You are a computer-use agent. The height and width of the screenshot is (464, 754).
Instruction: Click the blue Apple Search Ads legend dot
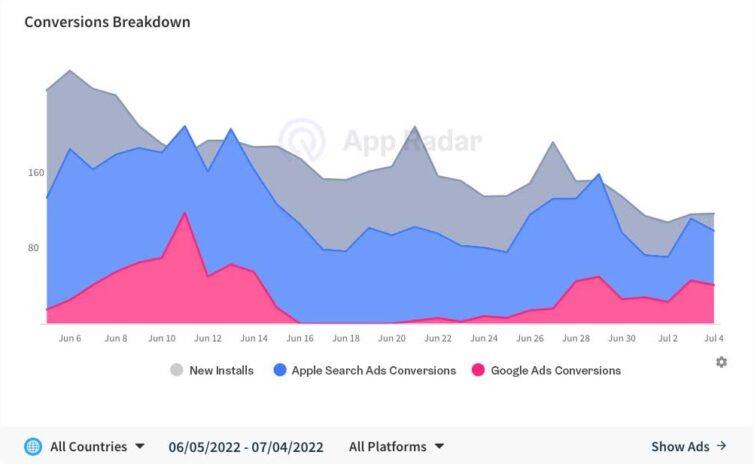[280, 370]
